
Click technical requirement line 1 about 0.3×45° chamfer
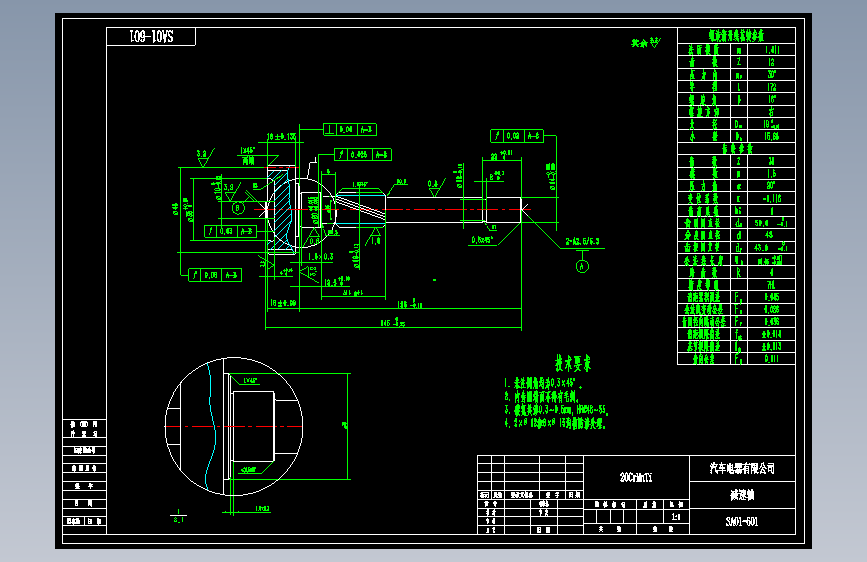click(x=543, y=383)
